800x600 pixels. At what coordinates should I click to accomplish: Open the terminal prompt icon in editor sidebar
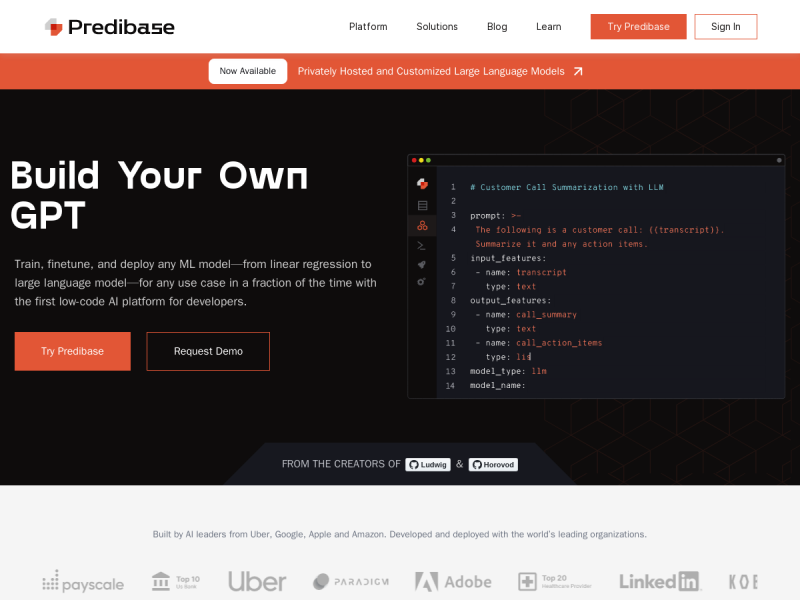421,246
